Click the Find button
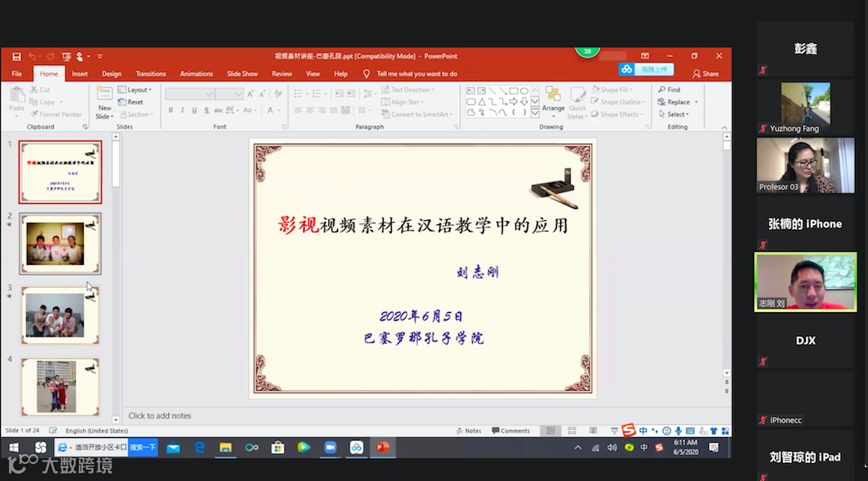Image resolution: width=868 pixels, height=481 pixels. [669, 89]
